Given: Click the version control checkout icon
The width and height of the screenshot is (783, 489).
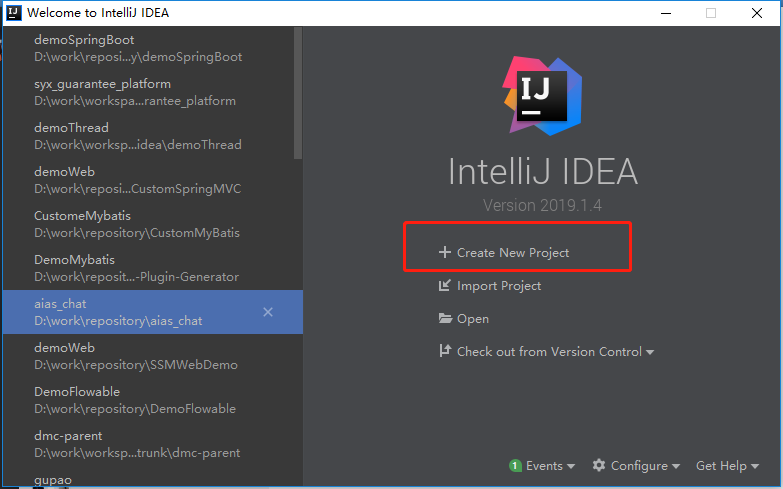Looking at the screenshot, I should pos(445,352).
